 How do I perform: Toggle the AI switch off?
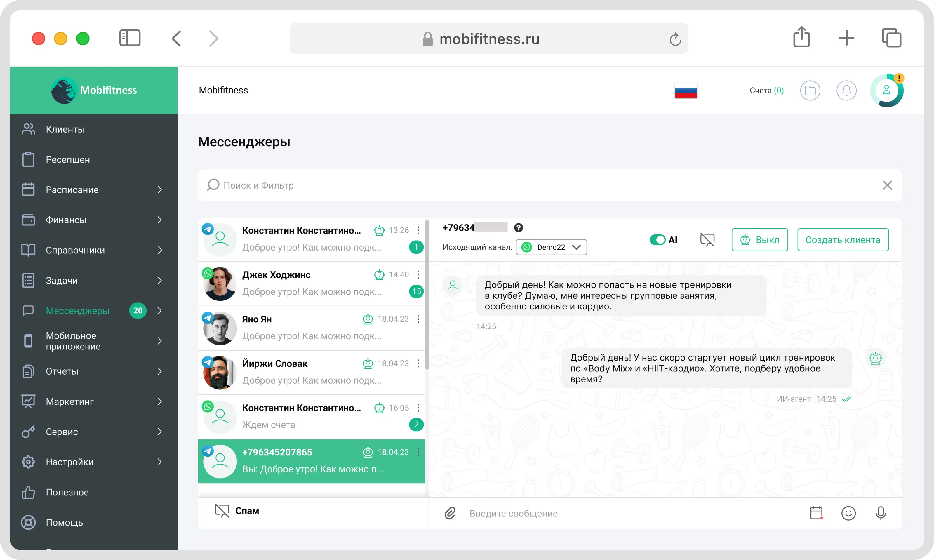pos(658,240)
